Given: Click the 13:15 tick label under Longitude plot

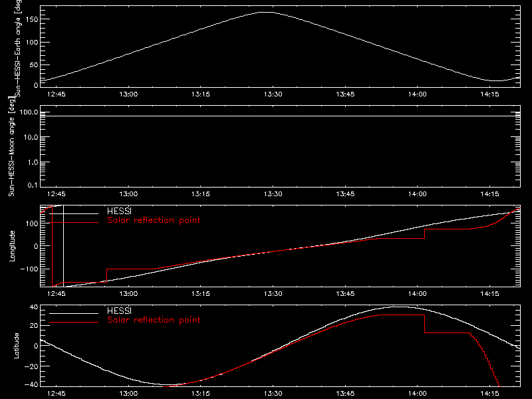Looking at the screenshot, I should pos(201,294).
